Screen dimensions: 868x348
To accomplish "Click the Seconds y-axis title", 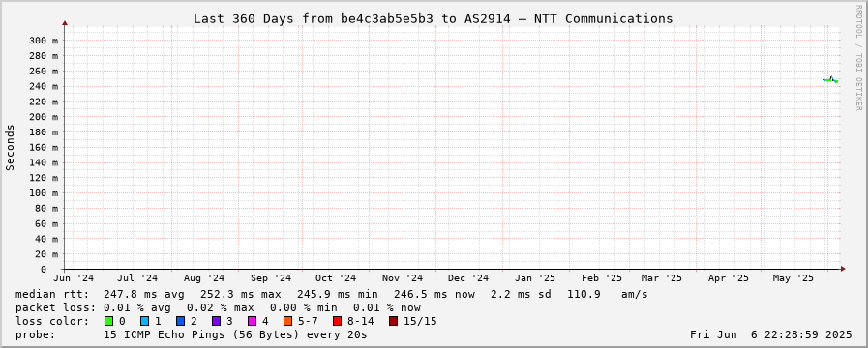I will [10, 147].
